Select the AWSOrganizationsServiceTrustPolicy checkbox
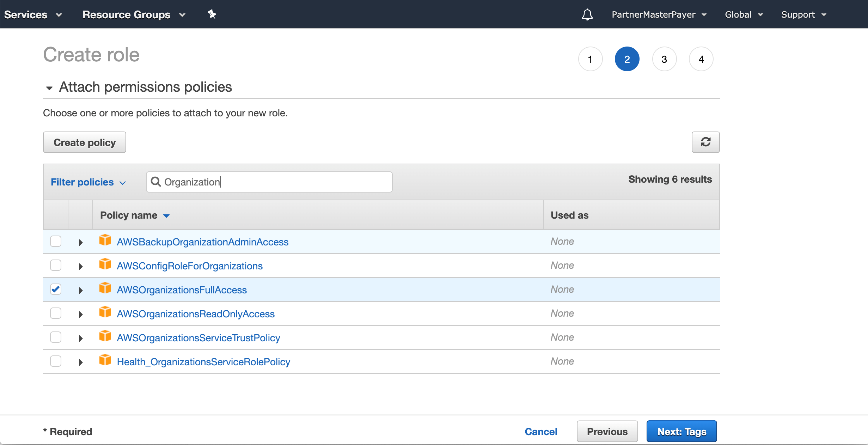 (56, 337)
